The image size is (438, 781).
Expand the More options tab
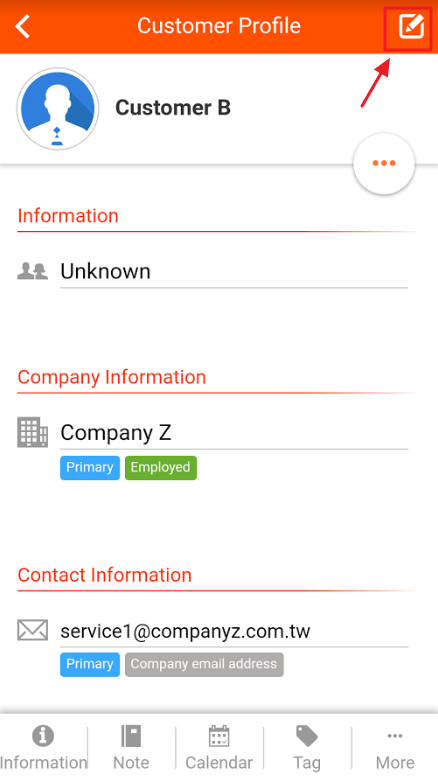(395, 747)
